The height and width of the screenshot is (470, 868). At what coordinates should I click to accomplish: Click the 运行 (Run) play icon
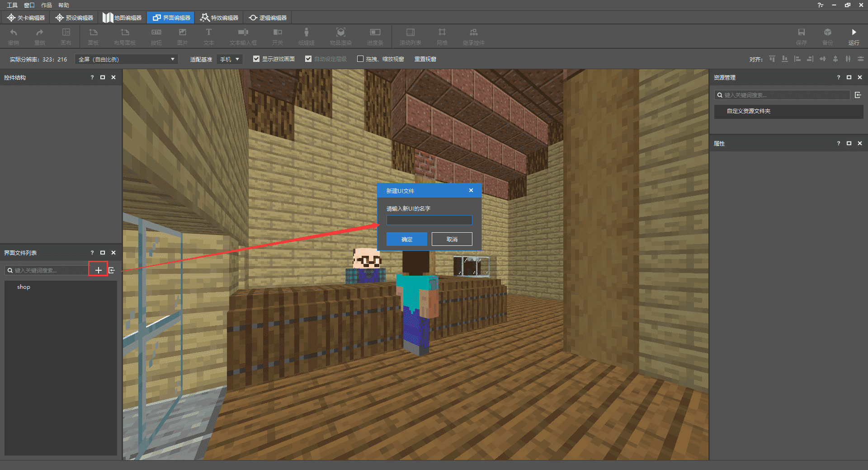click(854, 33)
